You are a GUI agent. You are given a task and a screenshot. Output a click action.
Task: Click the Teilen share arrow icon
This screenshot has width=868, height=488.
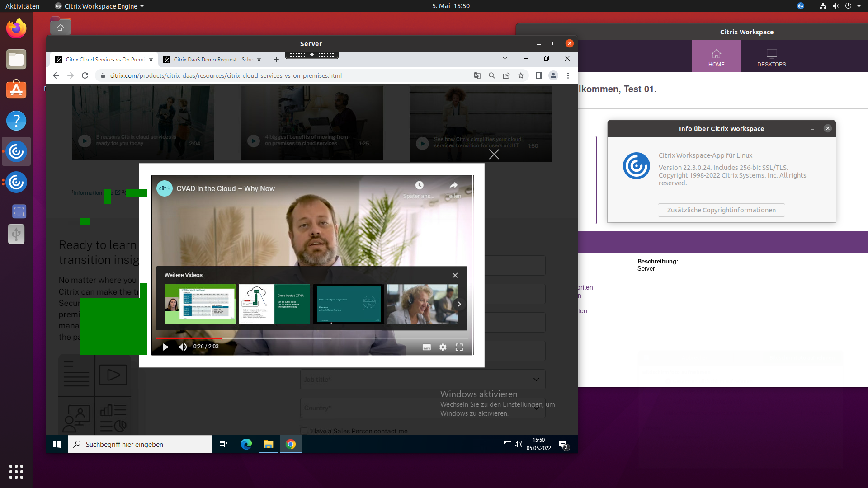tap(453, 185)
